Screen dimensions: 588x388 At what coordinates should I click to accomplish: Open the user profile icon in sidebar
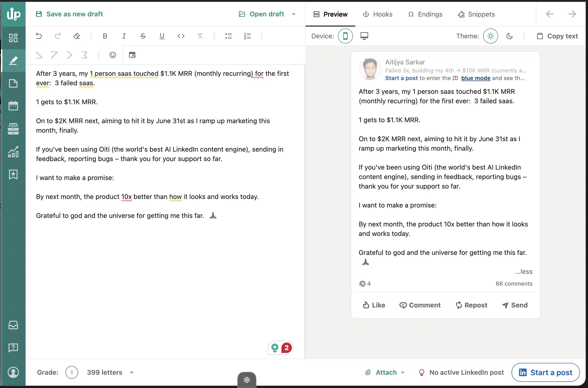[13, 372]
